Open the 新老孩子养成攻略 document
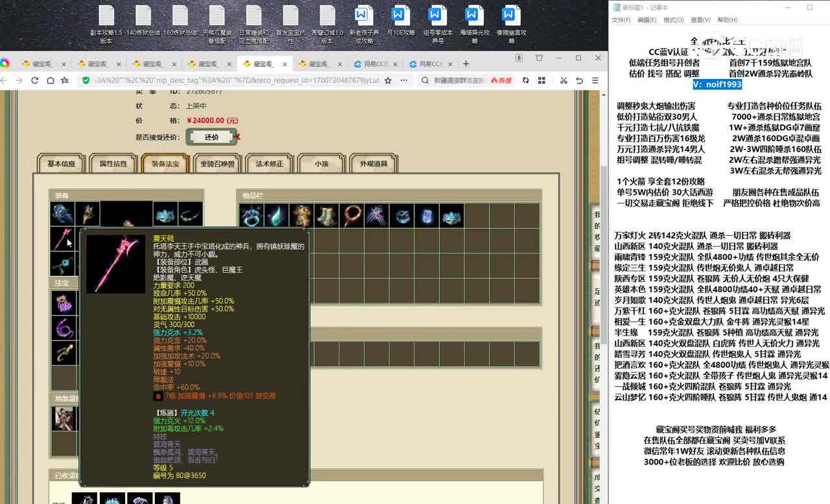The image size is (830, 504). 363,25
